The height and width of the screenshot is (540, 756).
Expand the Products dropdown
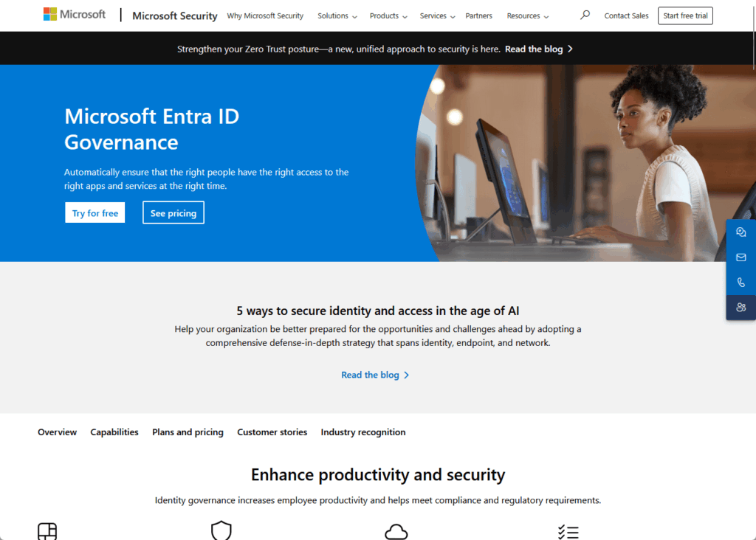pos(388,16)
